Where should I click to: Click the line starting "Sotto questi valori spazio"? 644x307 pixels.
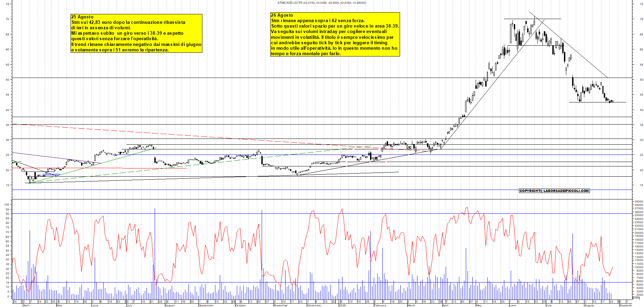pos(335,26)
